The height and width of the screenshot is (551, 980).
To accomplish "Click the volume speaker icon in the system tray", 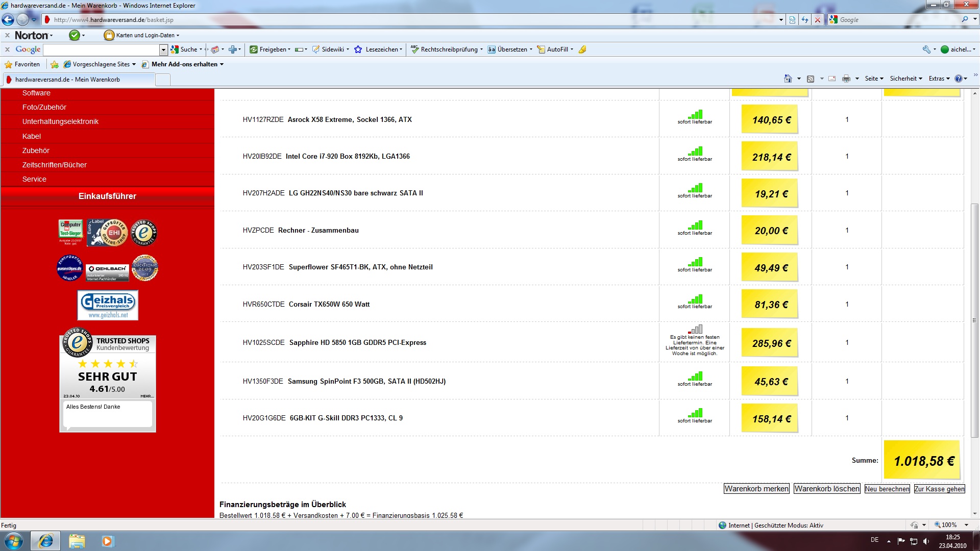I will click(x=926, y=541).
